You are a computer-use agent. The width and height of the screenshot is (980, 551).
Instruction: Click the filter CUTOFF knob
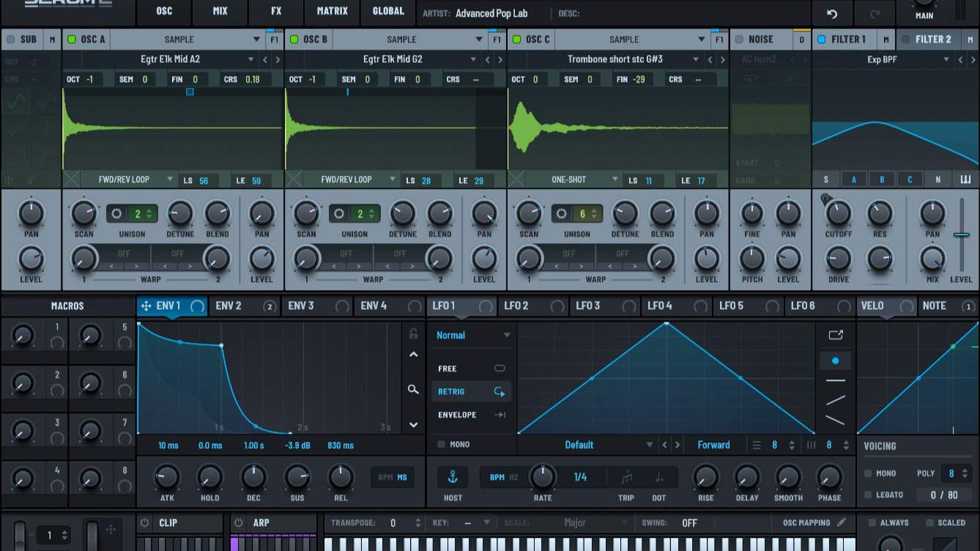[x=839, y=214]
